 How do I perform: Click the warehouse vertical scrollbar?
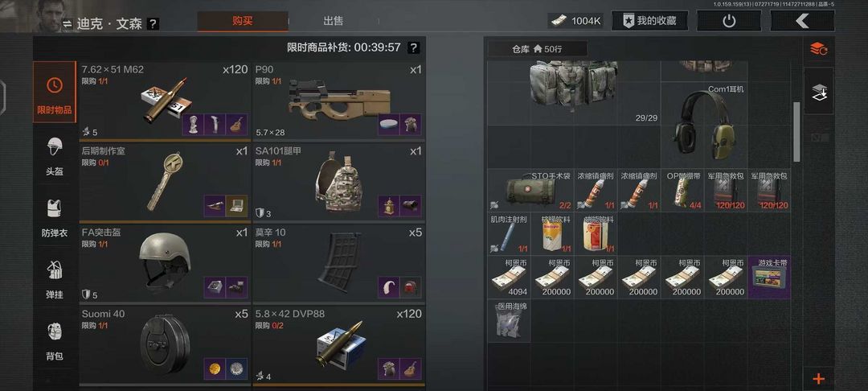click(x=796, y=132)
